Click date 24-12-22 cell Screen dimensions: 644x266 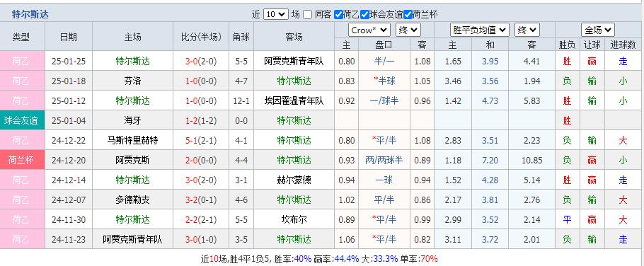click(x=69, y=140)
